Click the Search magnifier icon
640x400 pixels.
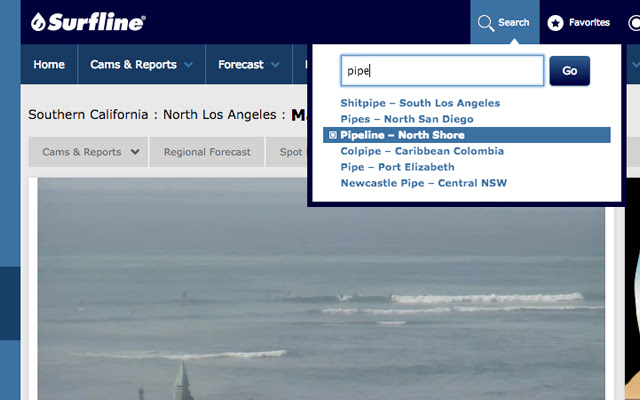click(486, 23)
